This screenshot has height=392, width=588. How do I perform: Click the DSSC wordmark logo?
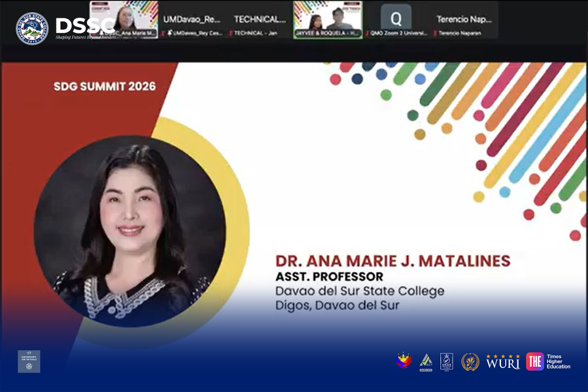(85, 26)
